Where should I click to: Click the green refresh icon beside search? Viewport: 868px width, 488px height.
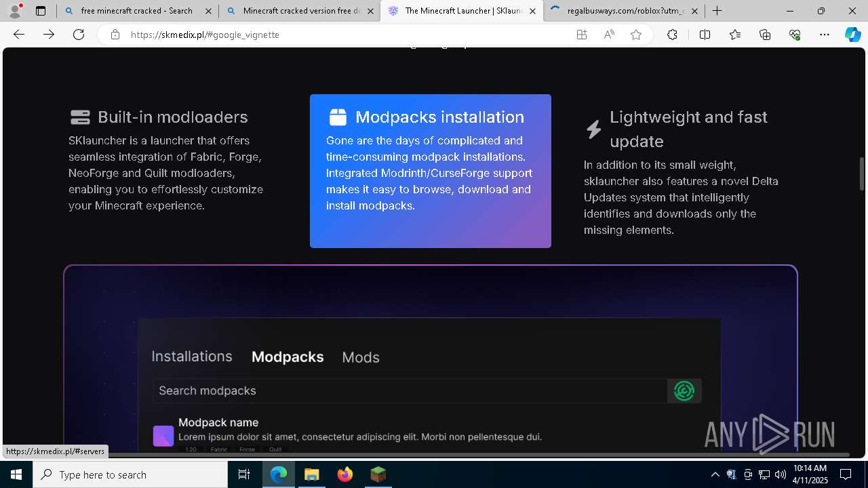click(684, 391)
